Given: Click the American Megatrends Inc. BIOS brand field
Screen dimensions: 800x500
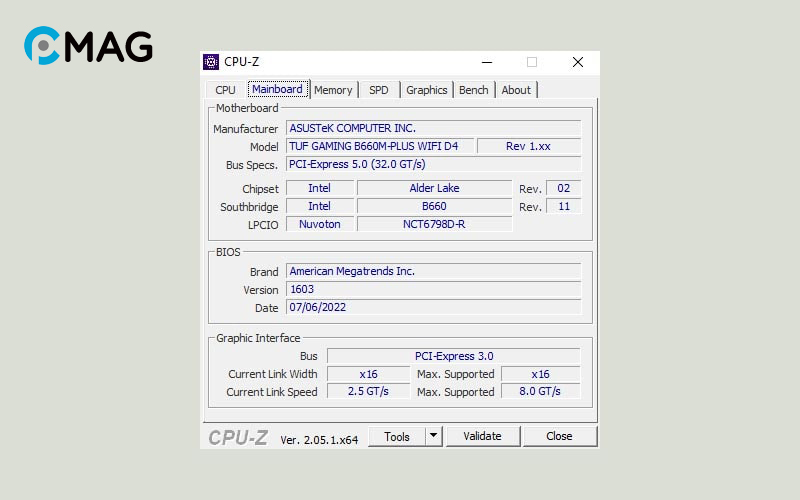Looking at the screenshot, I should [433, 271].
